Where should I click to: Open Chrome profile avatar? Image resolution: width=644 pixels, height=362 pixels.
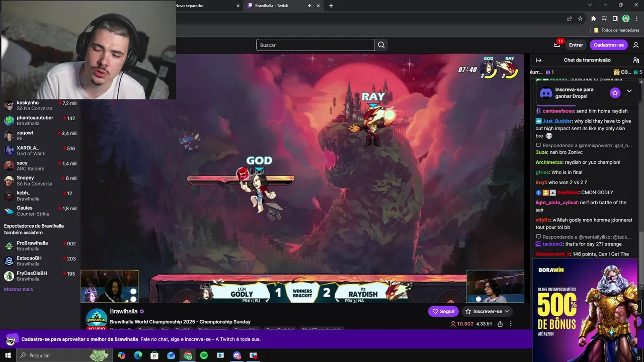(626, 19)
